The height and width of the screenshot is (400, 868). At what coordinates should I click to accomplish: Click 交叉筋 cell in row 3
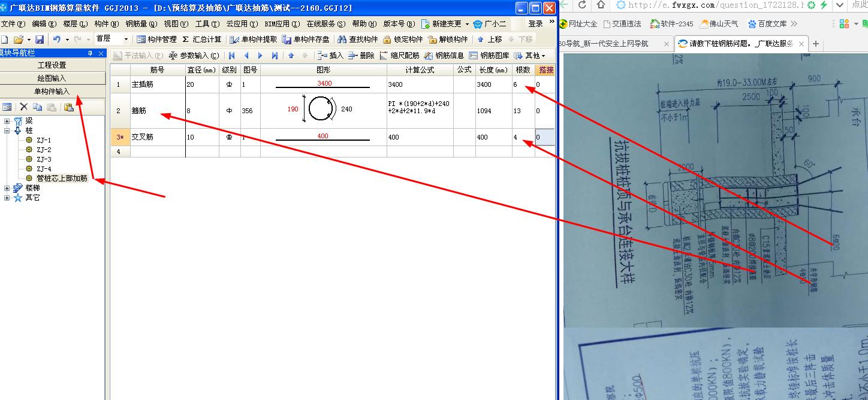(158, 137)
